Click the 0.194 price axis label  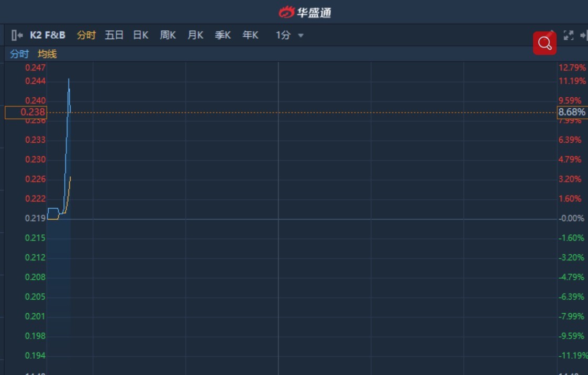tap(35, 356)
